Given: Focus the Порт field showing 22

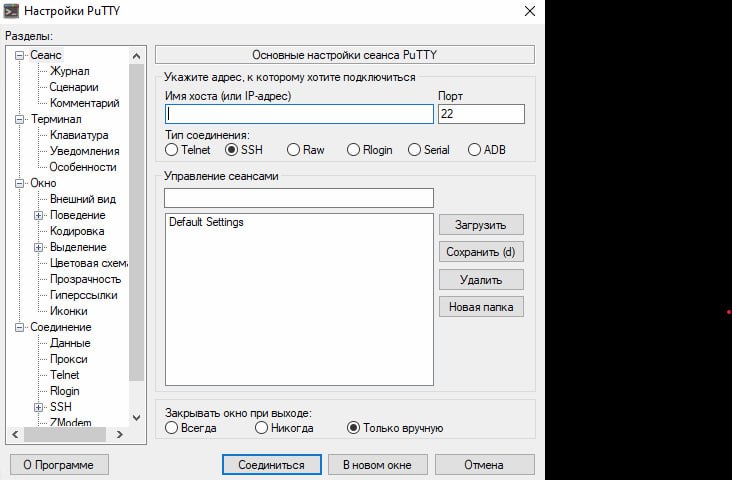Looking at the screenshot, I should (x=481, y=114).
